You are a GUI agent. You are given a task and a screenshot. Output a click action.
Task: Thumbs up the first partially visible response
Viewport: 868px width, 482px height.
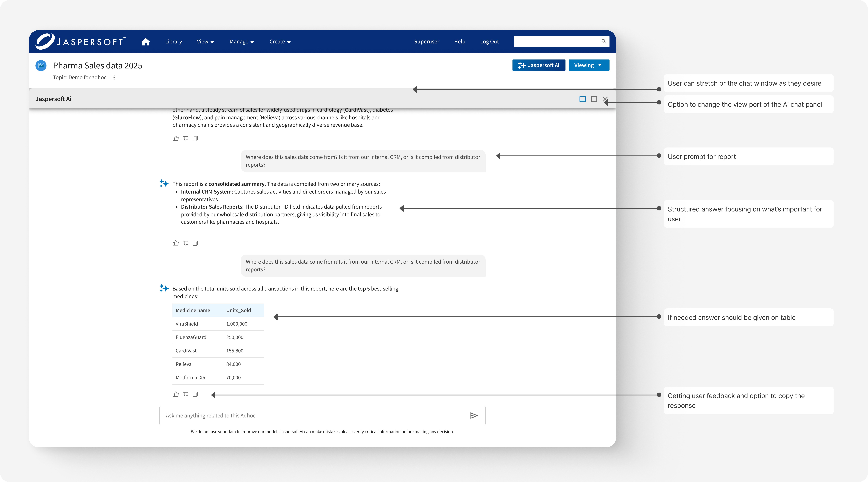[176, 138]
